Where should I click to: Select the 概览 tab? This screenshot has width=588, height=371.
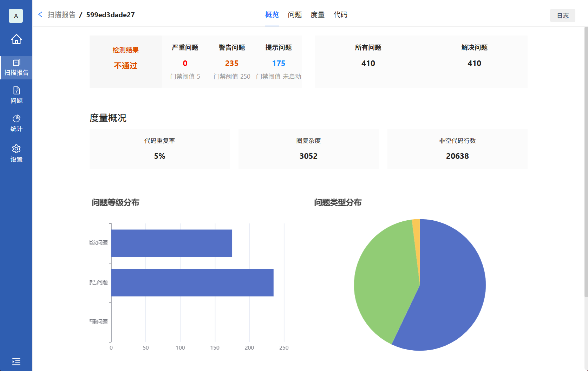272,15
